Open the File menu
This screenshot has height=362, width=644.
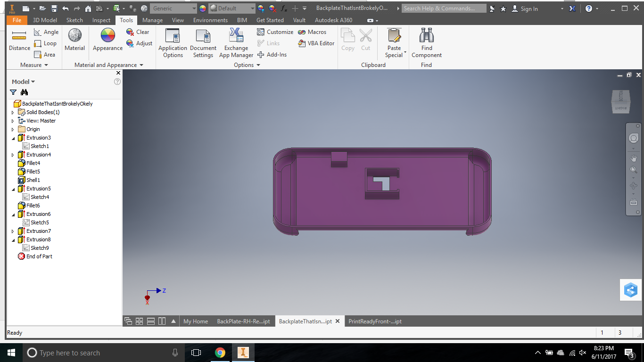(x=17, y=20)
